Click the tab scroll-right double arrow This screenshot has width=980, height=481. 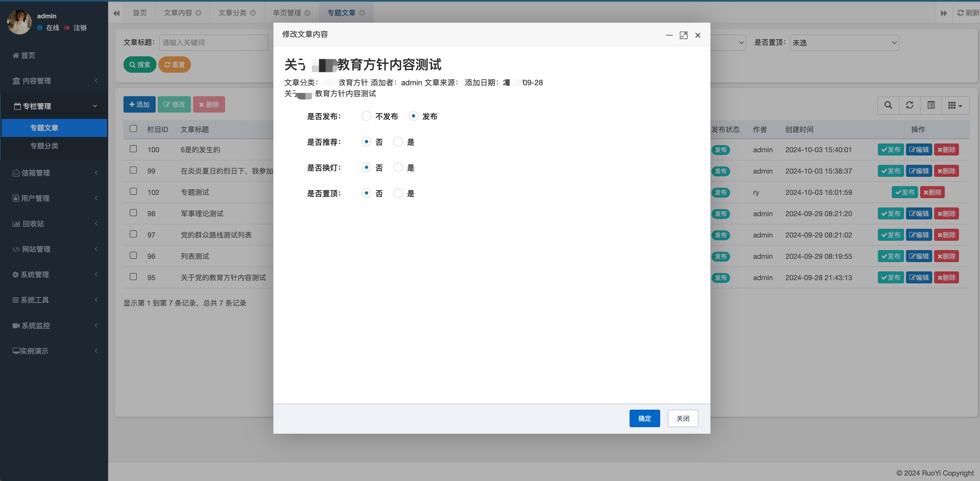tap(944, 13)
